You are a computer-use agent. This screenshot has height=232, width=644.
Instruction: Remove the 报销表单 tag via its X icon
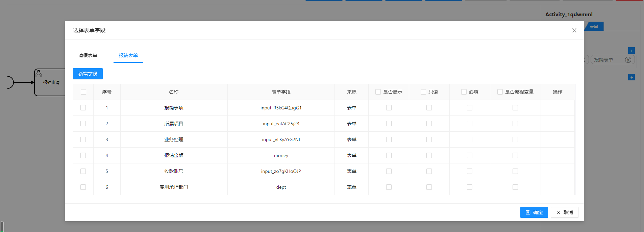click(x=628, y=60)
